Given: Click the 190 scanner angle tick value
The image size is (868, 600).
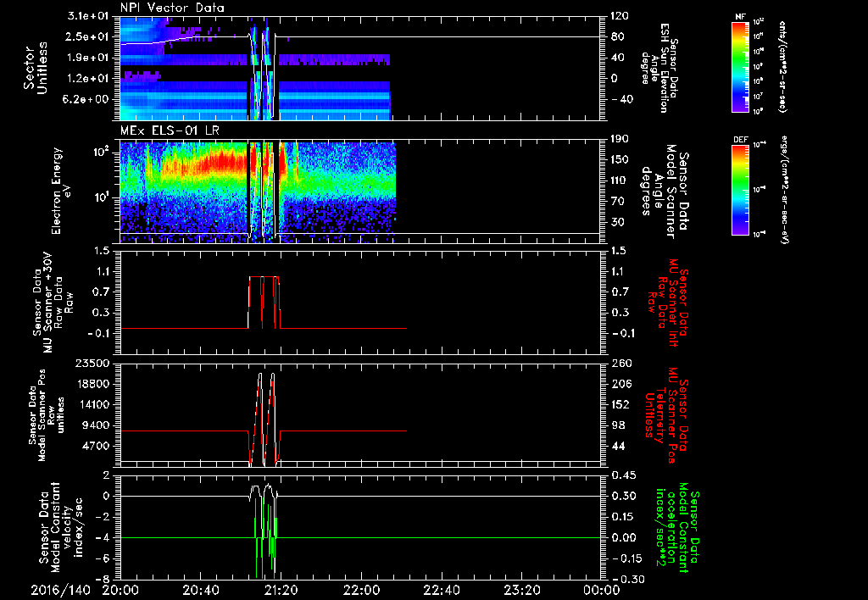Looking at the screenshot, I should pyautogui.click(x=620, y=139).
